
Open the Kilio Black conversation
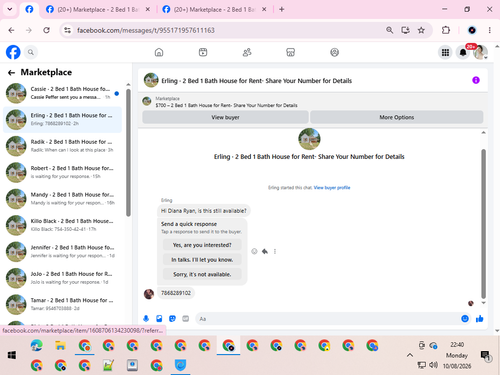pyautogui.click(x=62, y=225)
